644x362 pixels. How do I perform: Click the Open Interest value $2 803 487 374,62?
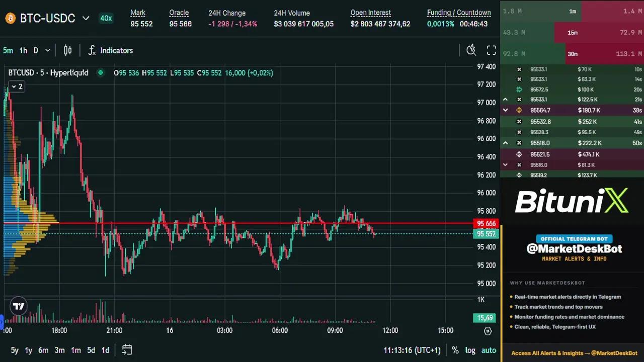[x=380, y=24]
